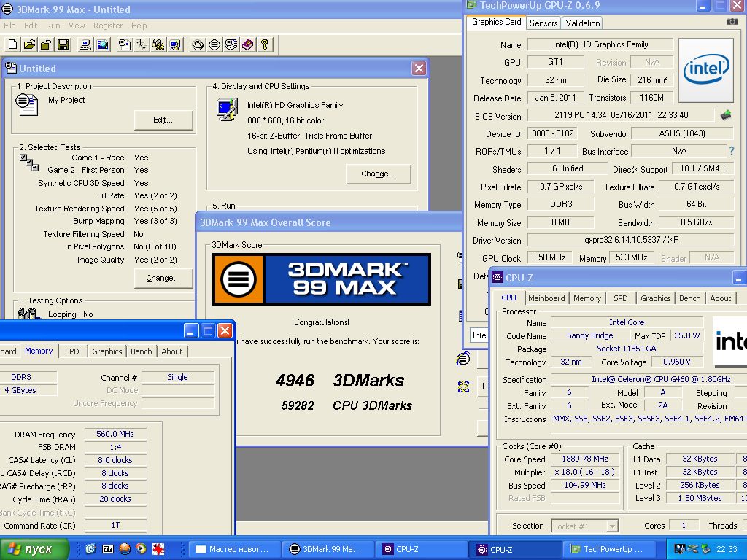Viewport: 747px width, 560px height.
Task: Click the testing options toolbar icon
Action: (x=158, y=44)
